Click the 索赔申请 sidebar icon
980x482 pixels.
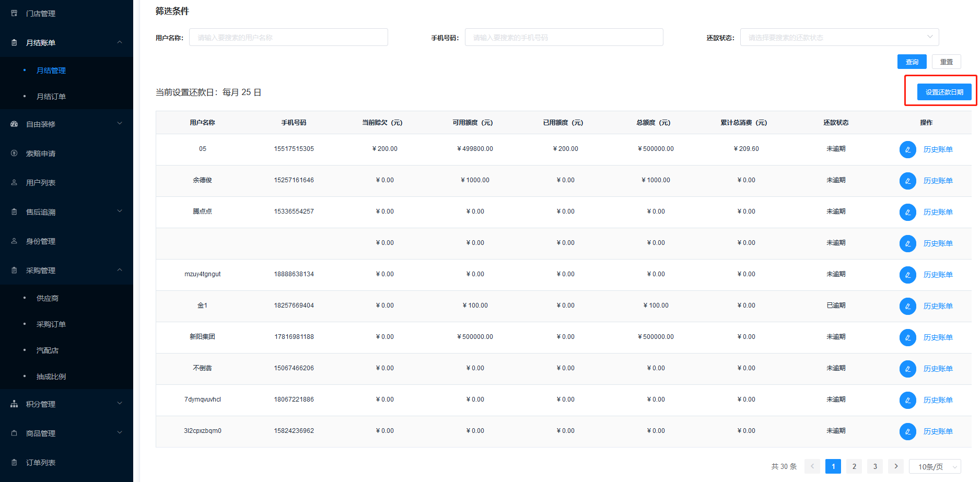pyautogui.click(x=14, y=153)
